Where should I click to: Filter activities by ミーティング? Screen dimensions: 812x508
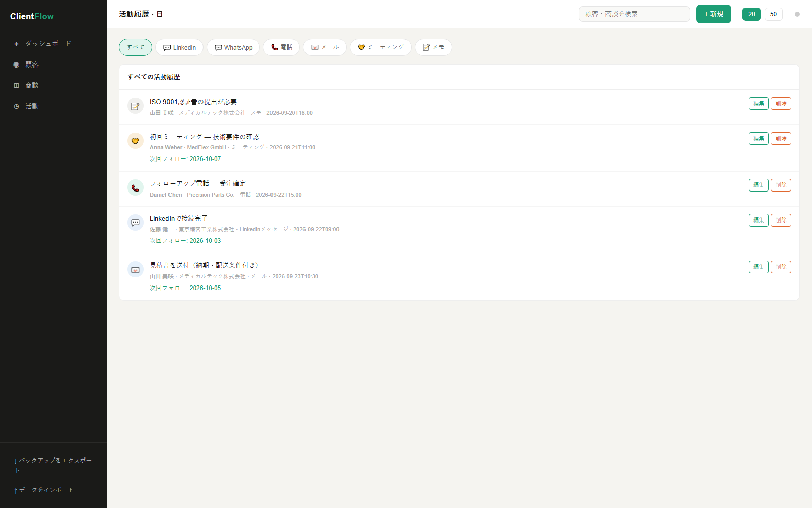pos(381,47)
